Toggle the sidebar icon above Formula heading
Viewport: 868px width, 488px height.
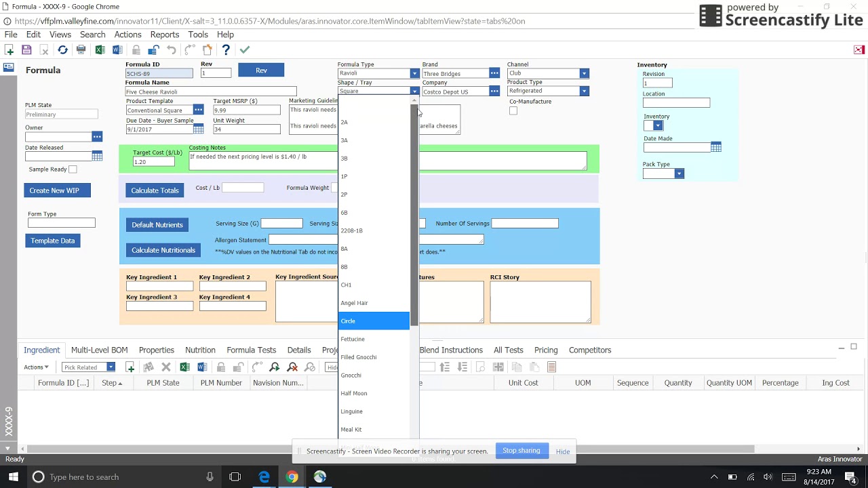[9, 67]
